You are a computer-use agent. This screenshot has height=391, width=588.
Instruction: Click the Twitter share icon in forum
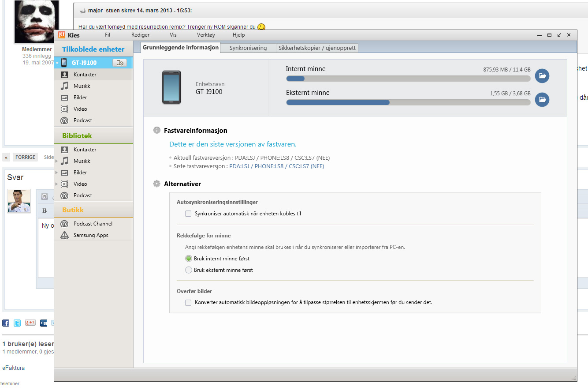[x=17, y=323]
